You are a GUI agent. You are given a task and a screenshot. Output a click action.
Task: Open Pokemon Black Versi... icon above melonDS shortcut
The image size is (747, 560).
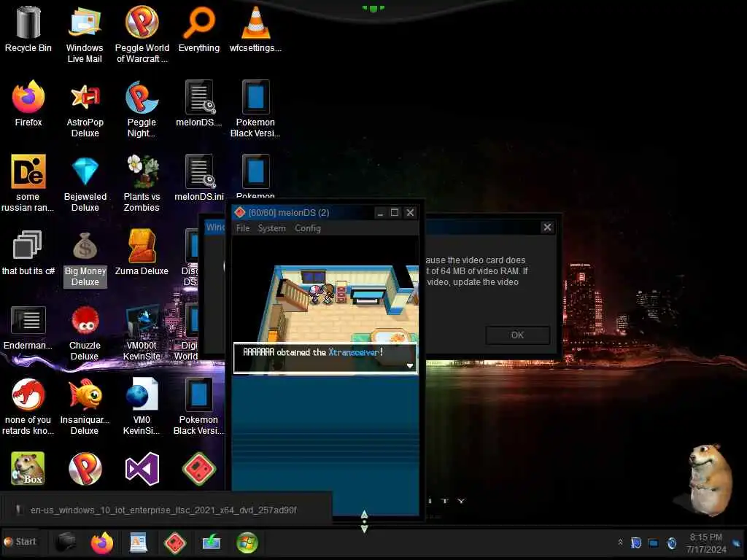198,407
